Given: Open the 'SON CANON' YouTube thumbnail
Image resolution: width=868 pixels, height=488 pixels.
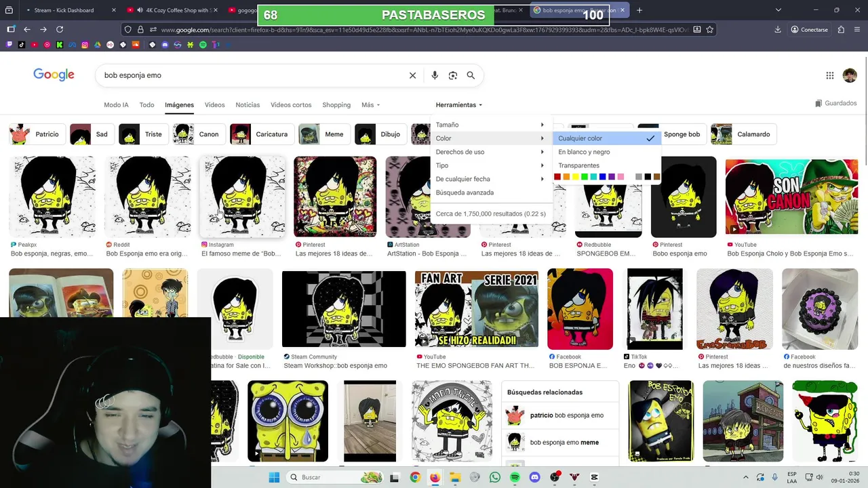Looking at the screenshot, I should pyautogui.click(x=791, y=197).
